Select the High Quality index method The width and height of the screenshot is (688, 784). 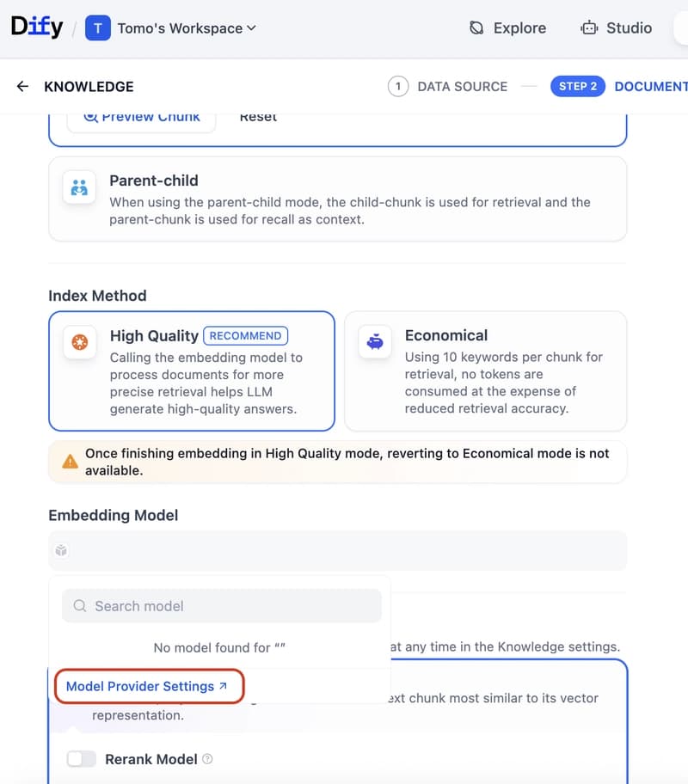pos(191,370)
